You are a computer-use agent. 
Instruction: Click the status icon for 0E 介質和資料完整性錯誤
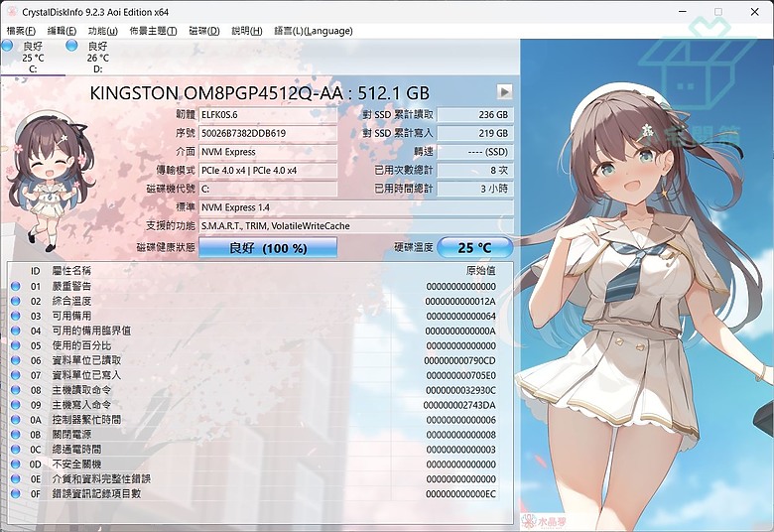coord(15,478)
